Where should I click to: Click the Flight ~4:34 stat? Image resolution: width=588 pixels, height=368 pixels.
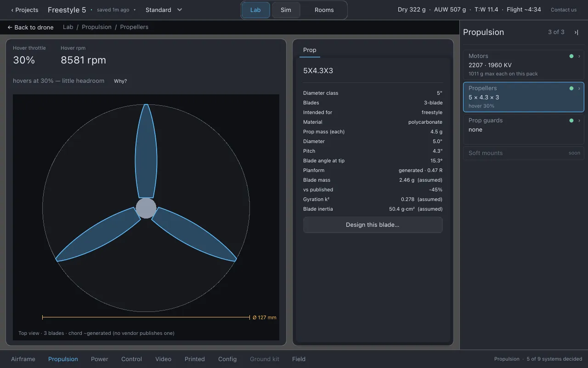524,10
